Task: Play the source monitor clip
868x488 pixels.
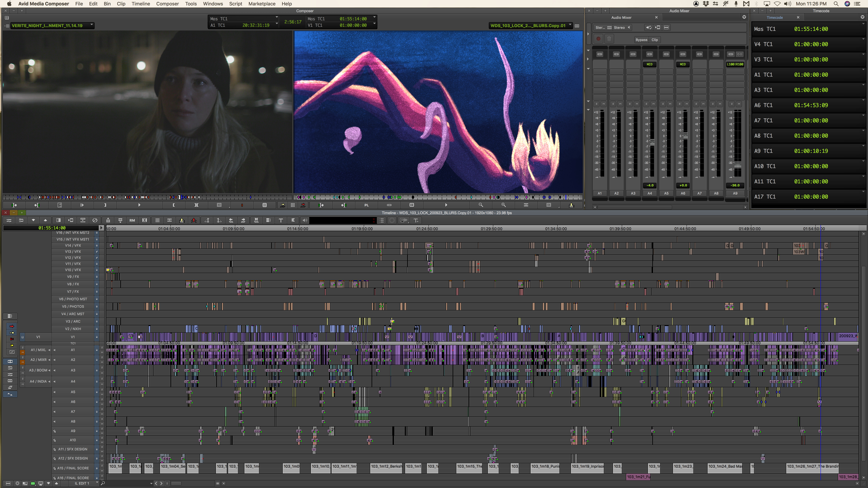Action: point(139,205)
